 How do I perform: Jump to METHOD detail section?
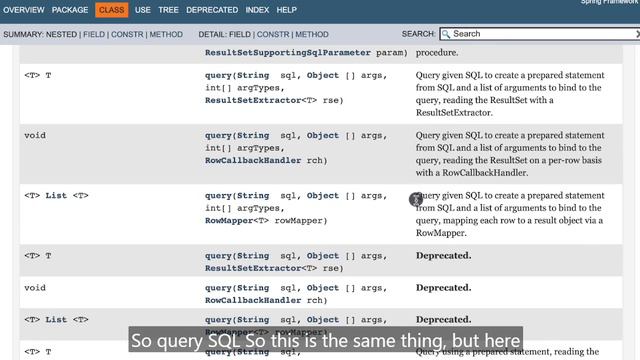coord(312,34)
